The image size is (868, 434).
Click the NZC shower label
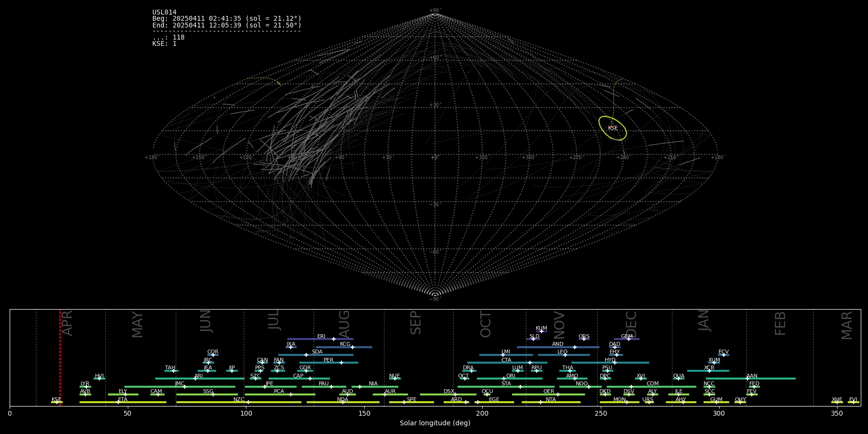tap(239, 399)
